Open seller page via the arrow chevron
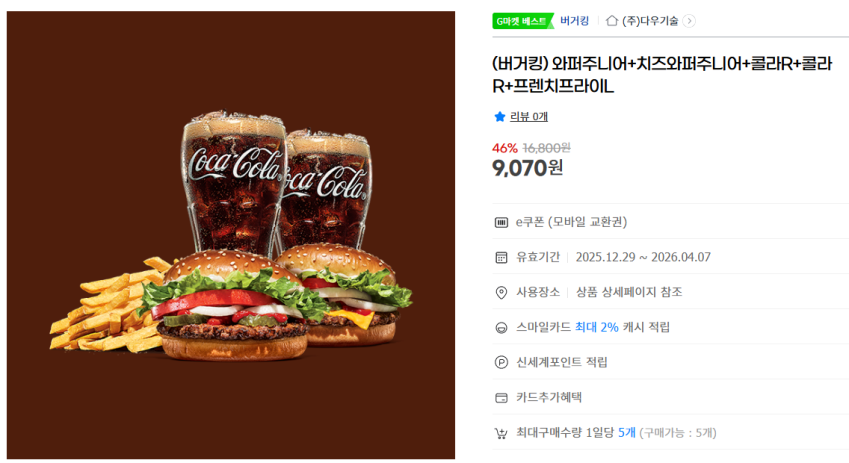The height and width of the screenshot is (463, 849). coord(689,21)
